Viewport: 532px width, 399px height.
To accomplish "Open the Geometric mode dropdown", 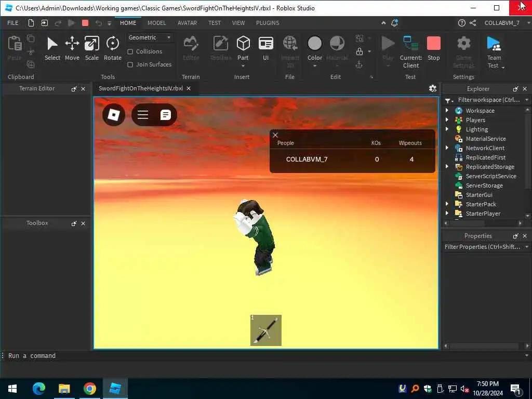I will [150, 37].
